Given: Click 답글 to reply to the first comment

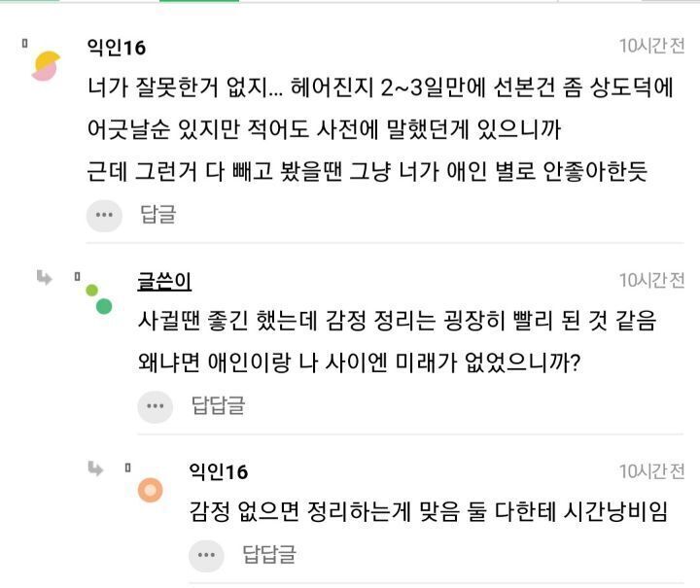Looking at the screenshot, I should point(158,215).
